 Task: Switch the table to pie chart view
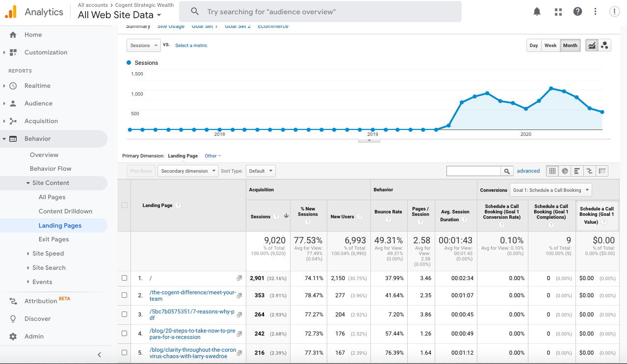566,171
